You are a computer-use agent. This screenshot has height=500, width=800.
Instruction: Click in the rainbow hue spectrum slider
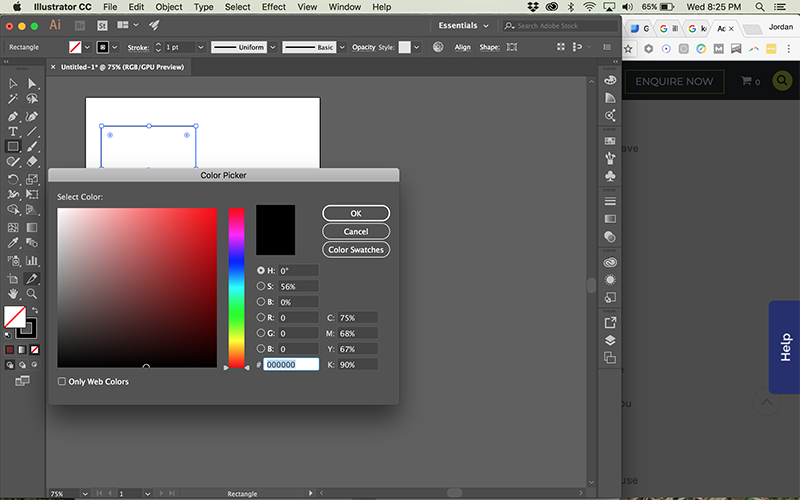pos(236,287)
